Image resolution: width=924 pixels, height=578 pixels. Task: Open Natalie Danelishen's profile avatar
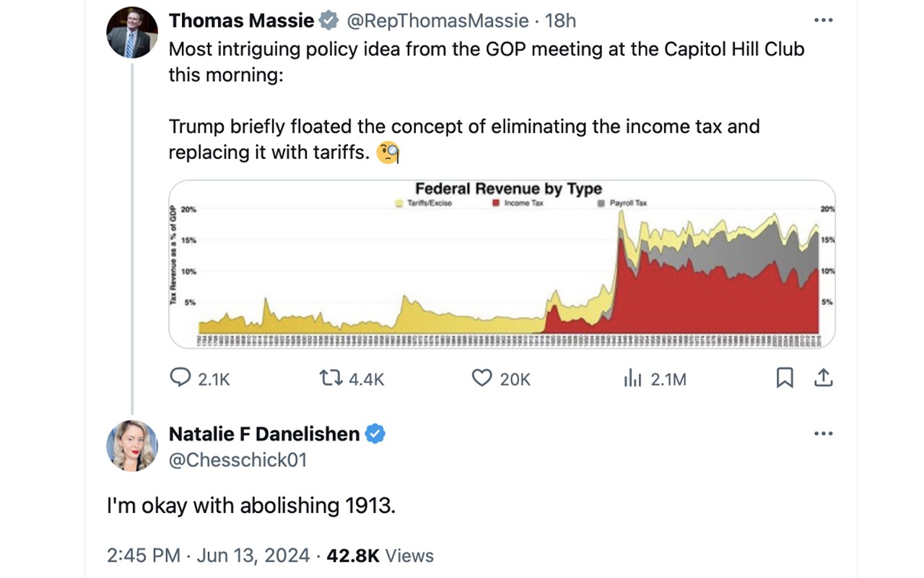point(132,446)
